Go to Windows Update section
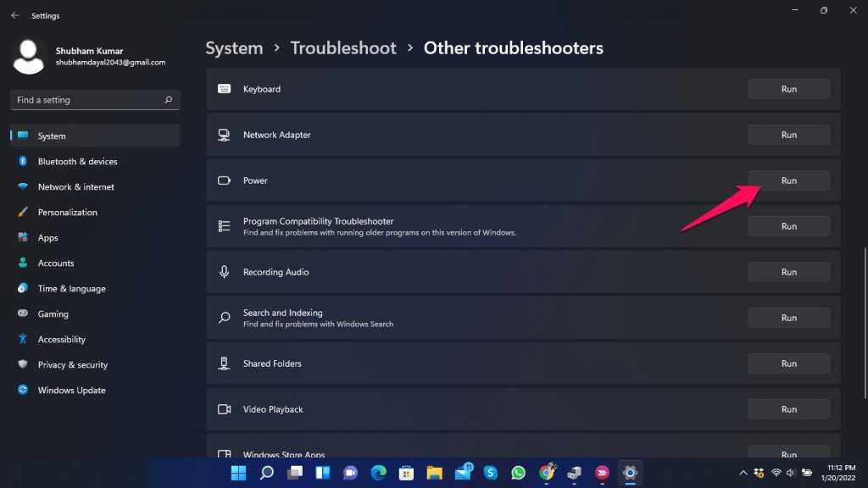Image resolution: width=868 pixels, height=488 pixels. 71,390
